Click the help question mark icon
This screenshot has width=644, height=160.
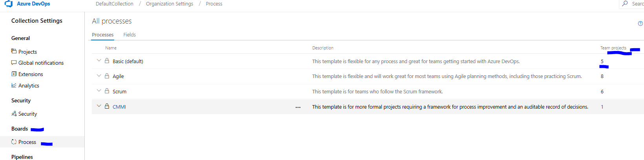click(x=640, y=24)
